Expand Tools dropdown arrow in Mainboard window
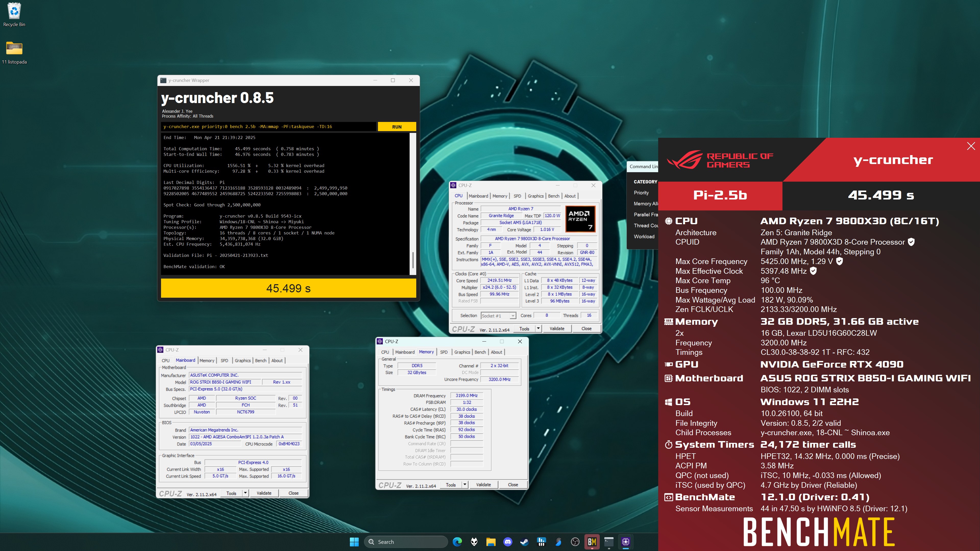Screen dimensions: 980x551 tap(245, 493)
